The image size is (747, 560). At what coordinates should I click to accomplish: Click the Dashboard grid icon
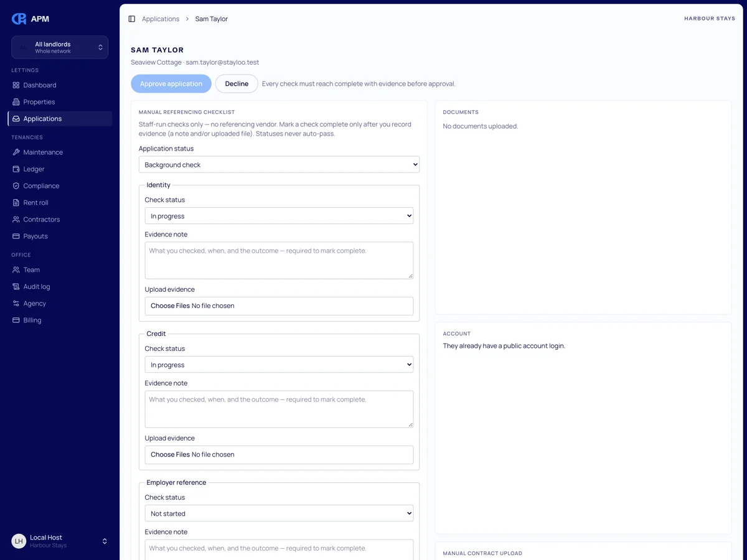[x=16, y=85]
